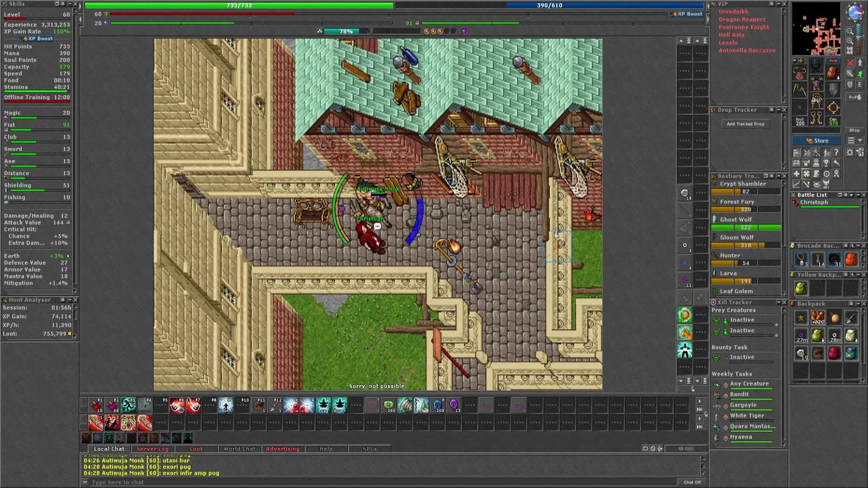Click the white figure icon beside game view
This screenshot has height=488, width=868.
point(685,350)
